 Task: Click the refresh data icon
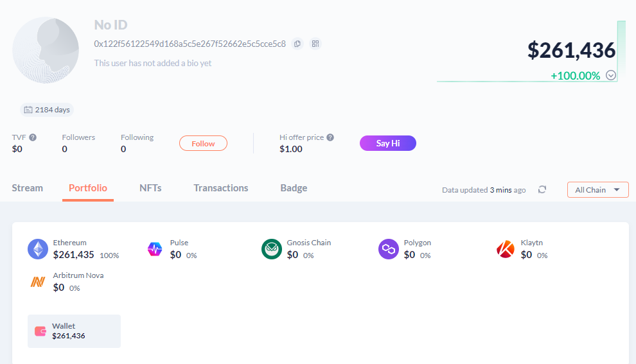542,189
